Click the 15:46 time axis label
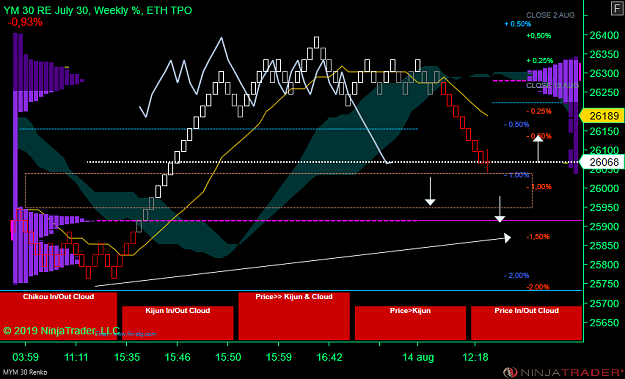The height and width of the screenshot is (379, 625). pyautogui.click(x=177, y=357)
